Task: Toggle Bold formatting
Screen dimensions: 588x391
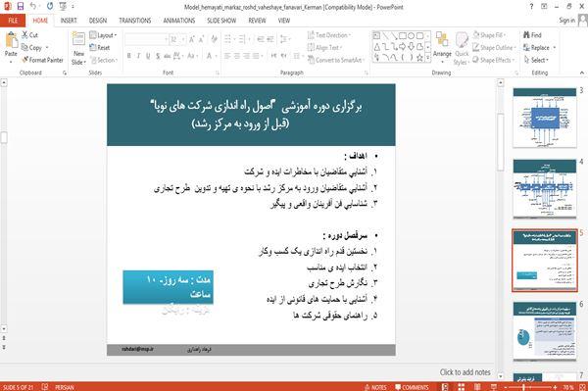Action: (128, 56)
